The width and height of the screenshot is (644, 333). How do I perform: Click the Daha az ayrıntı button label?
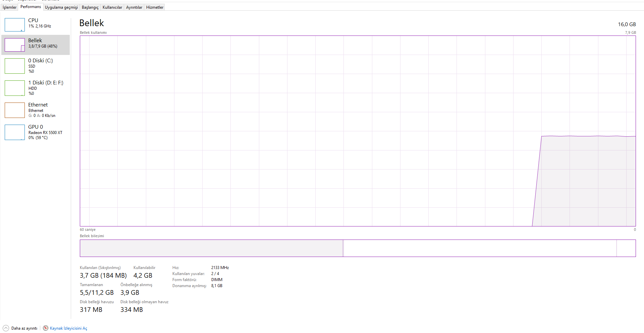(24, 328)
